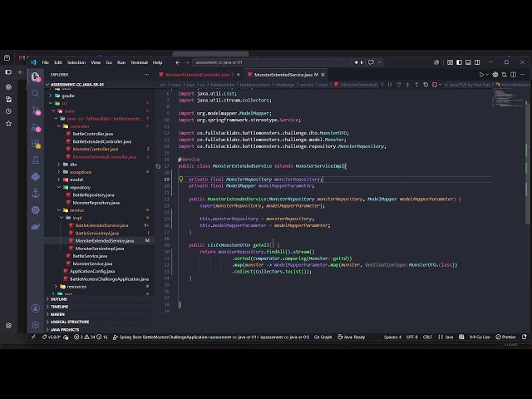Click customize layout button in title bar
This screenshot has width=532, height=399.
450,62
